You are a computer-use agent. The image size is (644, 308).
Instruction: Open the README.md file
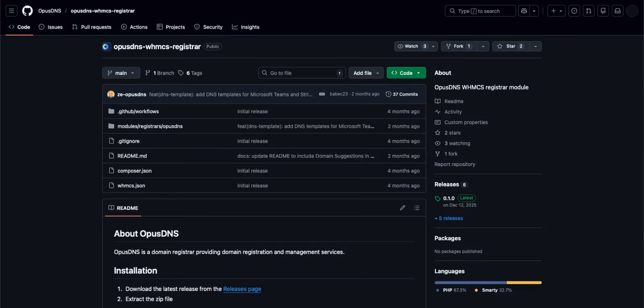(132, 156)
